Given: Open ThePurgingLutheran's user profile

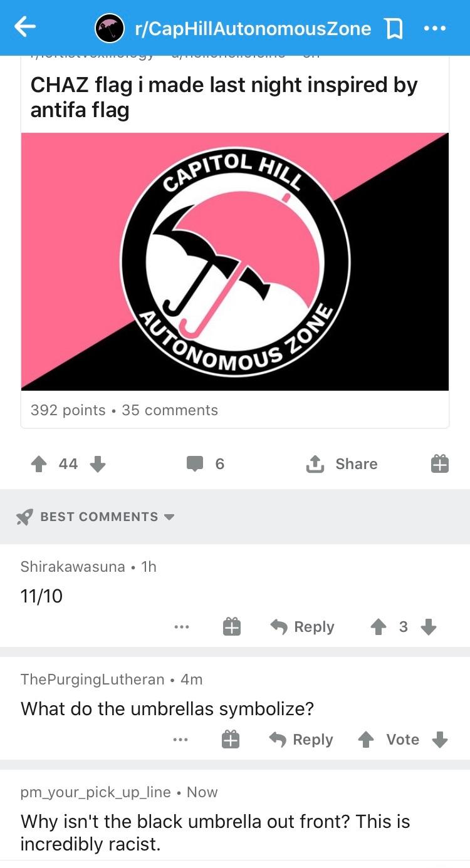Looking at the screenshot, I should point(92,679).
